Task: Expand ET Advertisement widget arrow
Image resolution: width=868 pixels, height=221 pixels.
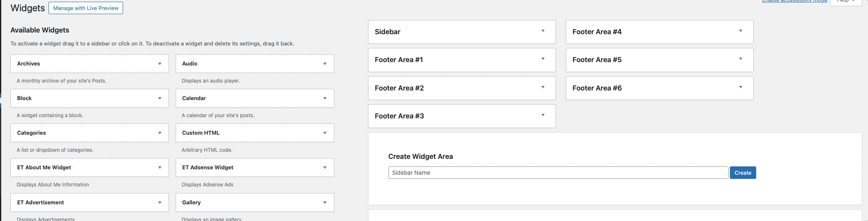Action: [x=160, y=203]
